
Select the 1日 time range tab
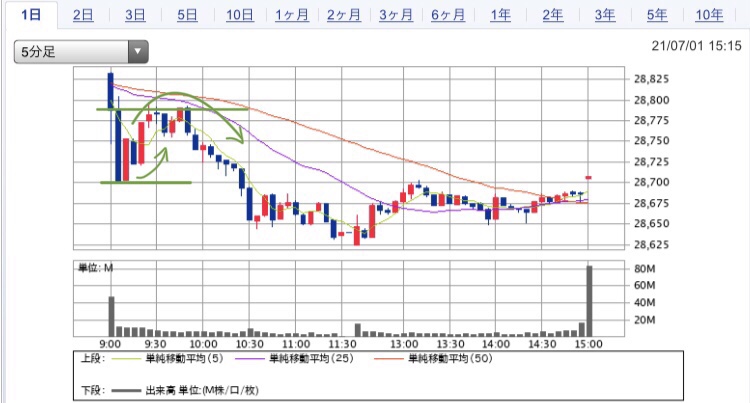point(31,15)
